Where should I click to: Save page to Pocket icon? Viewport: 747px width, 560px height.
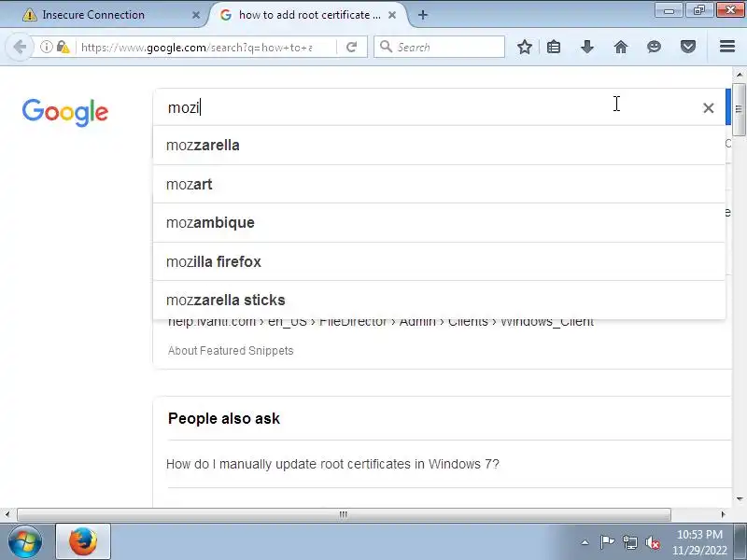click(688, 47)
